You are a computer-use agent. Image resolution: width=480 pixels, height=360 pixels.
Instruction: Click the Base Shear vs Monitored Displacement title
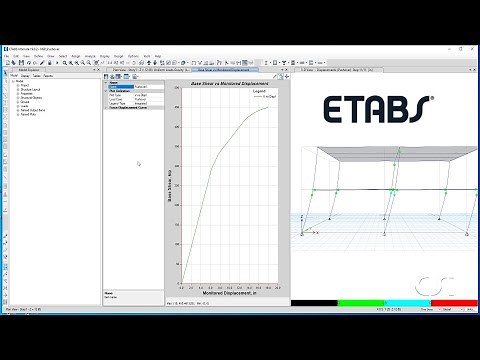(x=229, y=83)
